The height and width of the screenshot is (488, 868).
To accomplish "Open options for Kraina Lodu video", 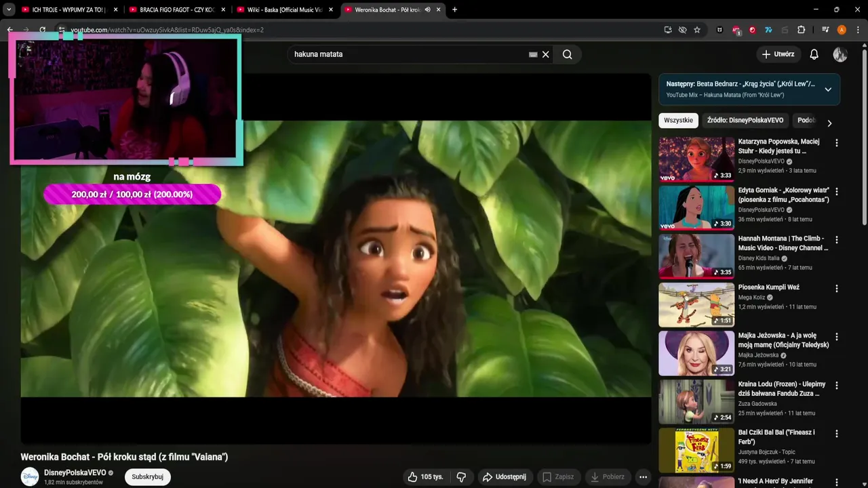I will (x=837, y=386).
